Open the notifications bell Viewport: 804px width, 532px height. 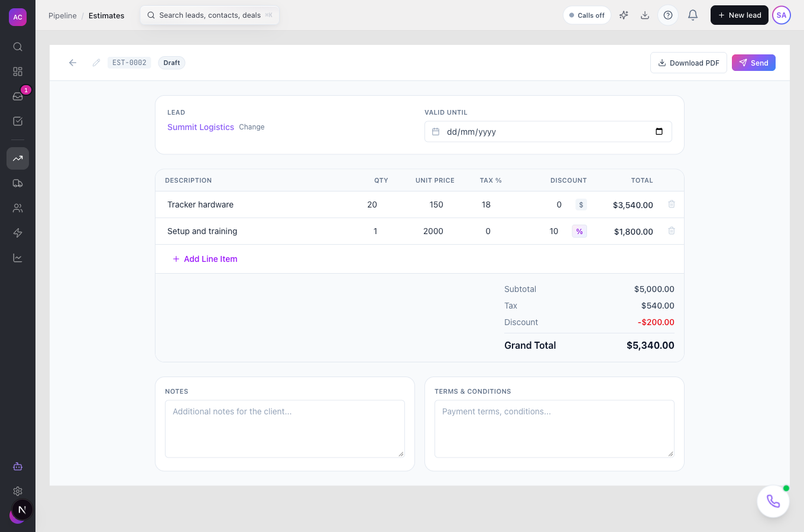click(x=693, y=15)
